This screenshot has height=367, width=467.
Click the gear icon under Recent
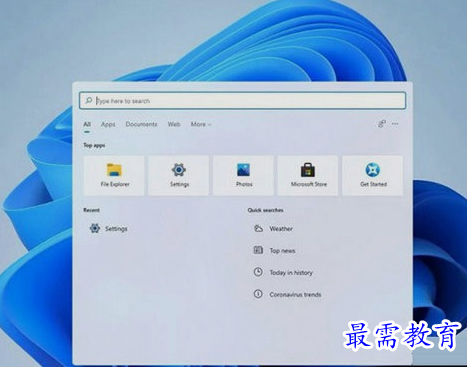[95, 228]
